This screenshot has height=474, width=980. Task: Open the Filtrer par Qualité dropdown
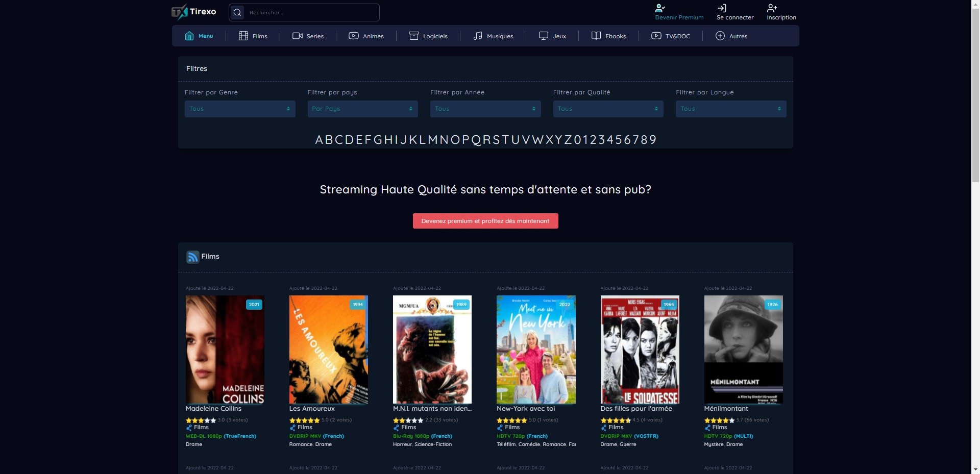click(x=608, y=109)
